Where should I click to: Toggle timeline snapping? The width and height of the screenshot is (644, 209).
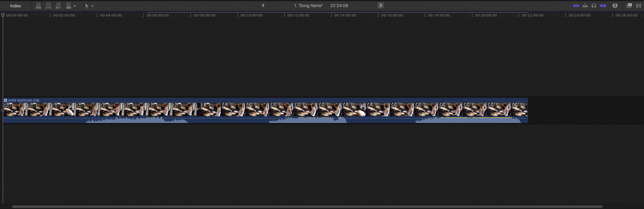pyautogui.click(x=603, y=6)
